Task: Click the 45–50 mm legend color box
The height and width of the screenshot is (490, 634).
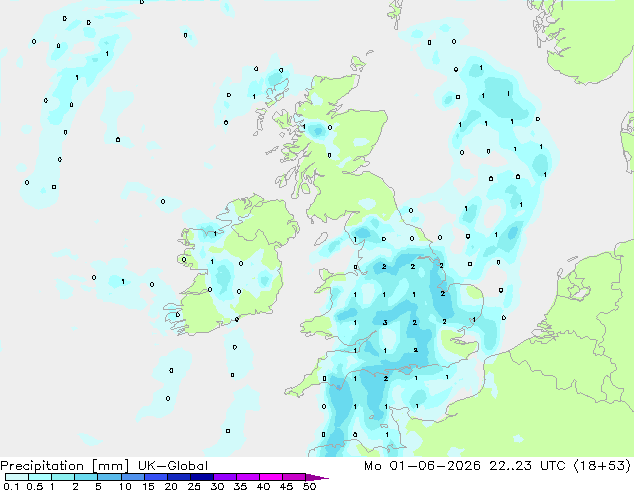Action: point(294,477)
